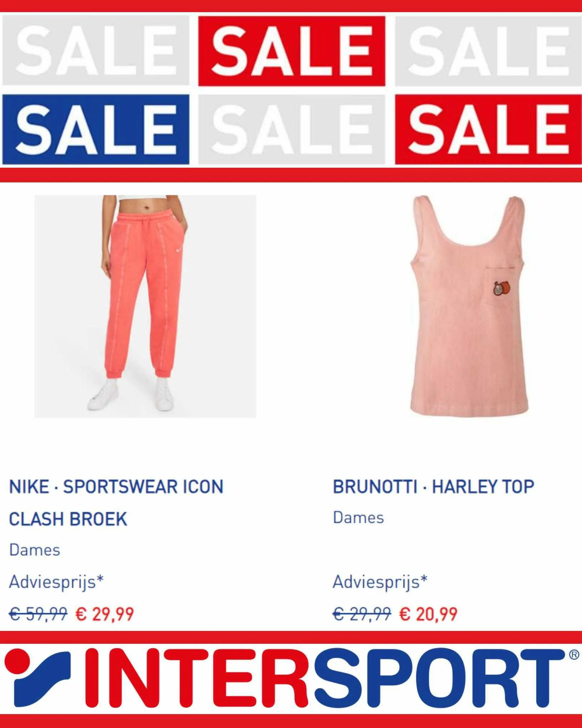Screen dimensions: 582x728
Task: Click the struck-through € 29,99 price
Action: [362, 614]
